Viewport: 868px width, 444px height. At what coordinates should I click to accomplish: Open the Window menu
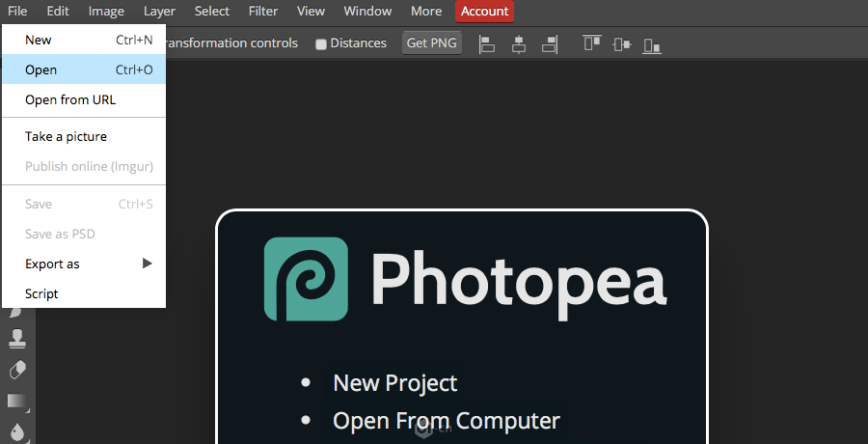coord(367,11)
